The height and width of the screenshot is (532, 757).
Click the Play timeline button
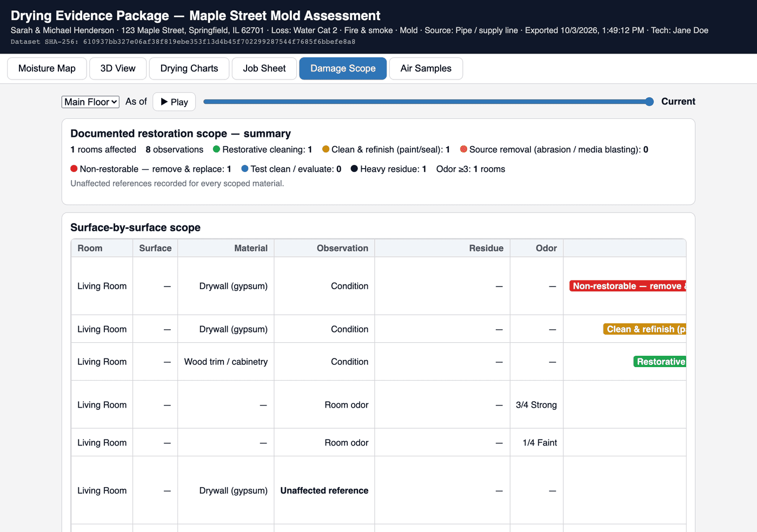pos(174,102)
